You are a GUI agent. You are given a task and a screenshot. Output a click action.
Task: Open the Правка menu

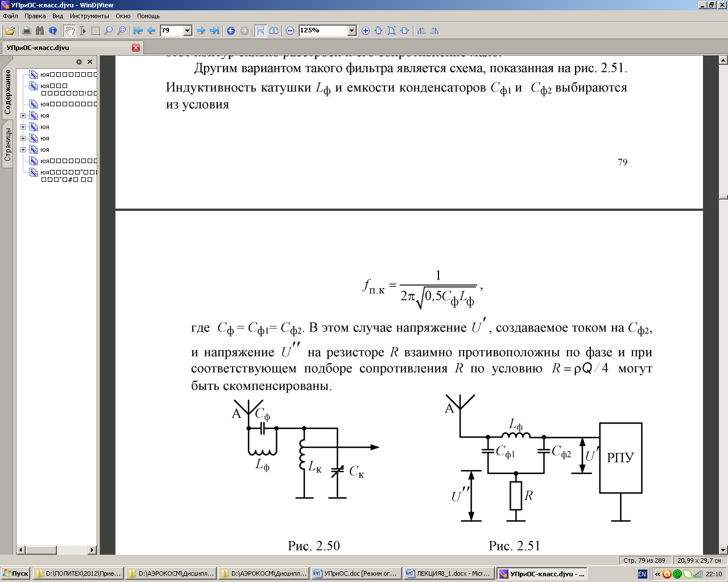(35, 16)
